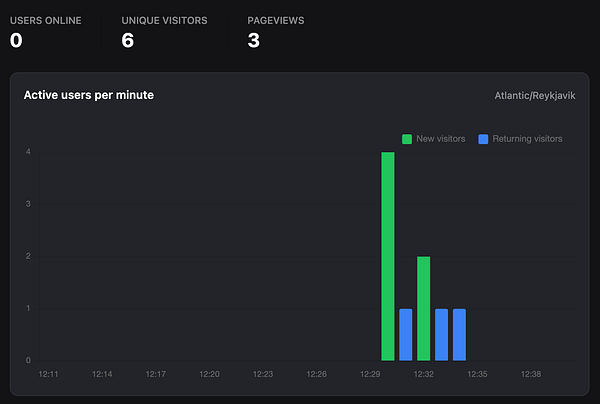Click the unique visitors value 6
Screen dimensions: 600x404
[x=128, y=41]
